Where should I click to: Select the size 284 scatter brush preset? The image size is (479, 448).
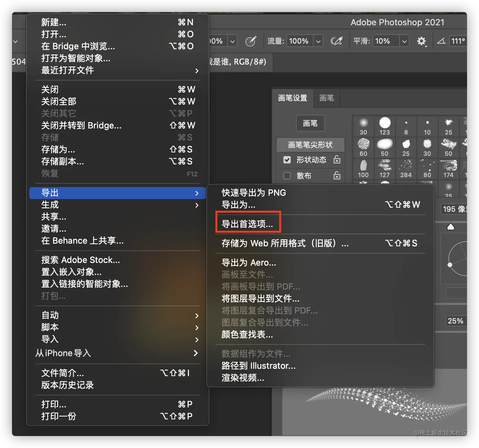[406, 169]
